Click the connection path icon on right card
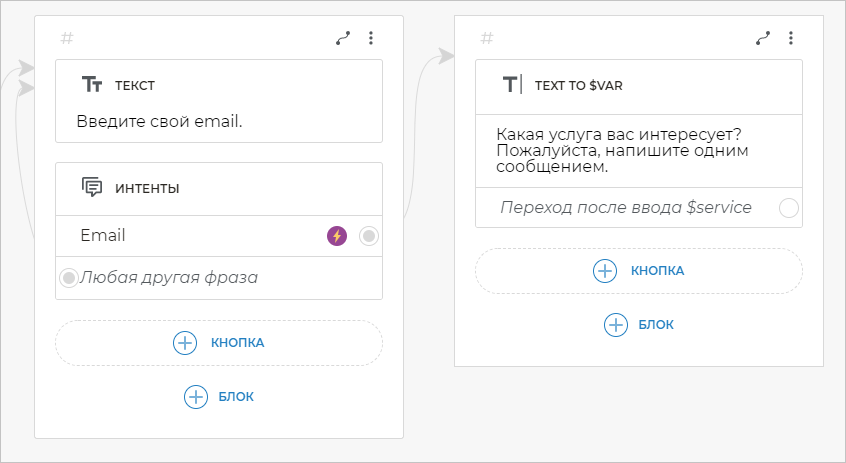This screenshot has width=846, height=463. (x=763, y=38)
